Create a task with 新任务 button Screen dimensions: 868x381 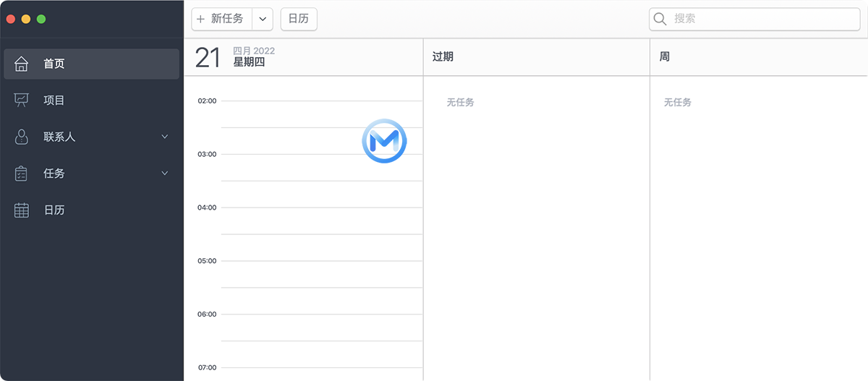(x=222, y=19)
